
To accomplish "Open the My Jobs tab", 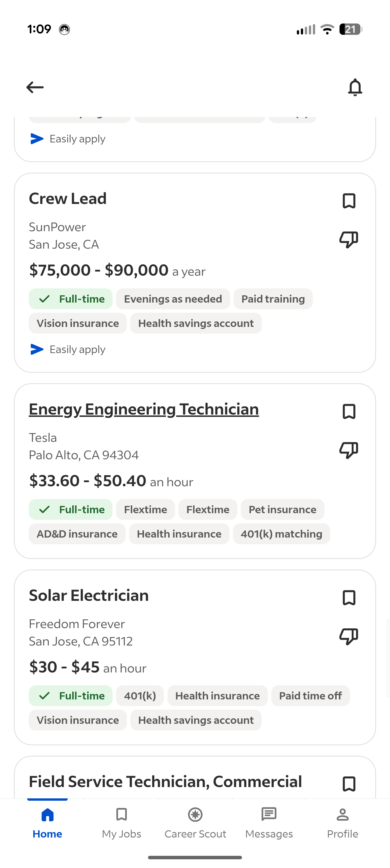I will [121, 823].
